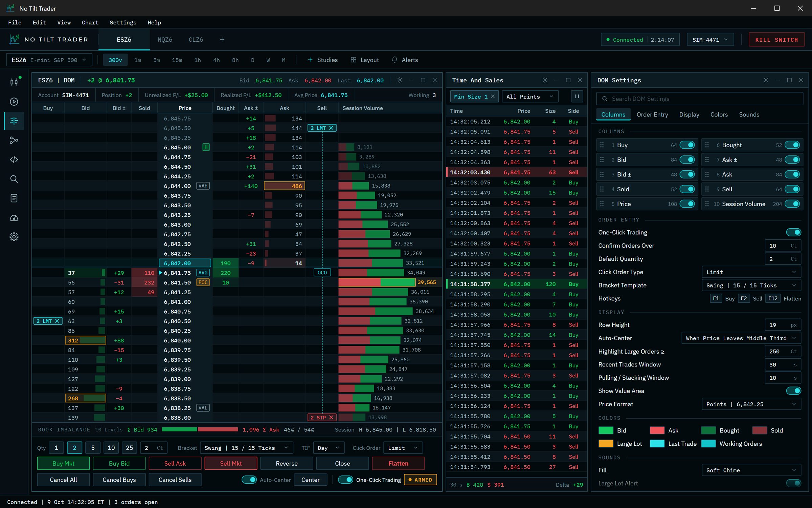The image size is (812, 508).
Task: Cancel the 2 LMT sell order
Action: point(331,128)
